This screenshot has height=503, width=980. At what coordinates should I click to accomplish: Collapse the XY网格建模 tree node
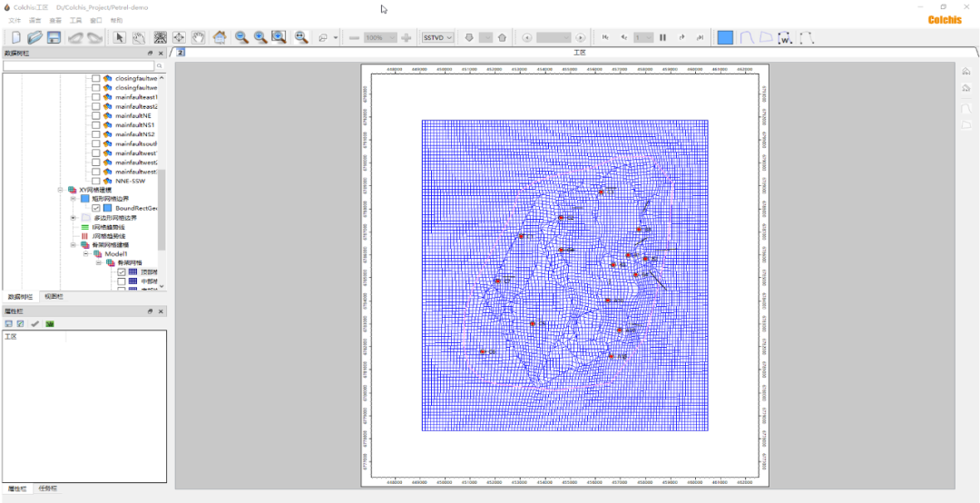pos(61,190)
